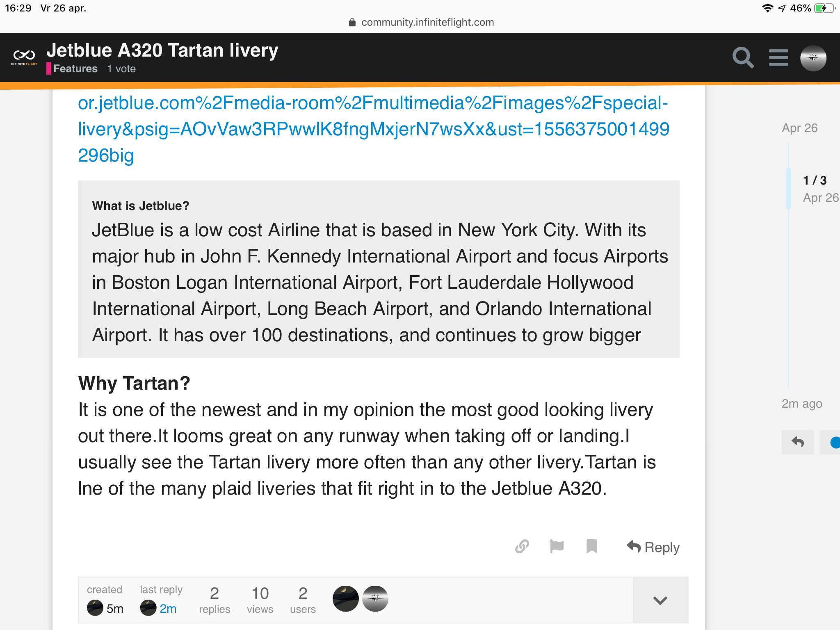Screen dimensions: 840x630
Task: Jump to the top via Apr 26 date
Action: coord(799,128)
